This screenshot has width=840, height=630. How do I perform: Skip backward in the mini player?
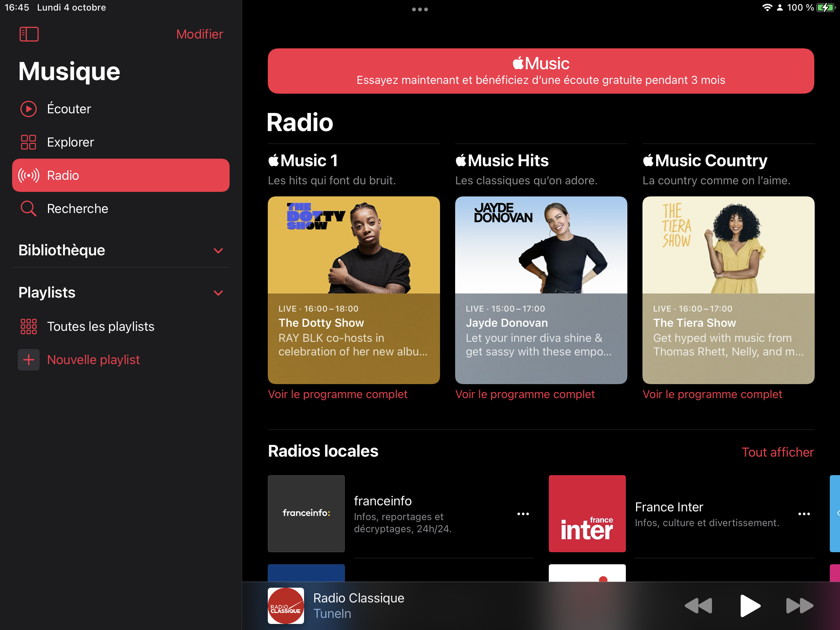[x=698, y=606]
